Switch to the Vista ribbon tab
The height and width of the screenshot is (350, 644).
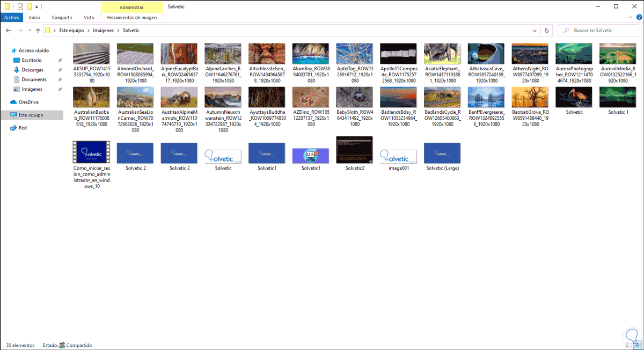coord(89,18)
